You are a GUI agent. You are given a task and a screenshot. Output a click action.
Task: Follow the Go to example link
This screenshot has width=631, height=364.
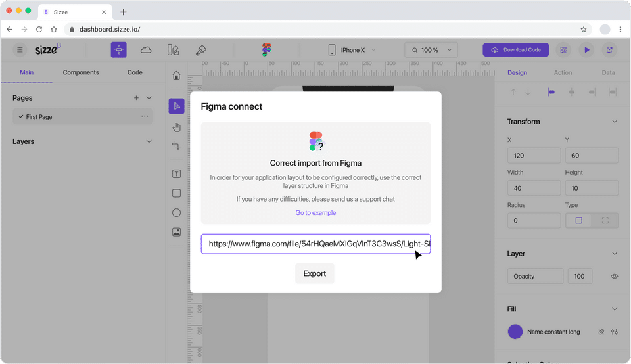tap(315, 212)
